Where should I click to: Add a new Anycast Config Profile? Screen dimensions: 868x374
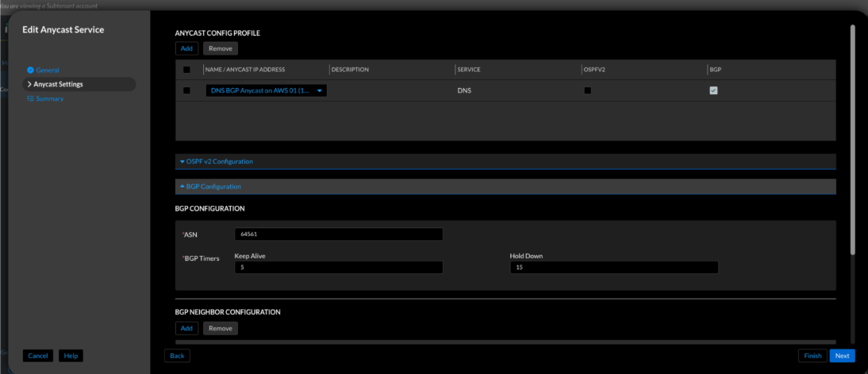pos(186,48)
